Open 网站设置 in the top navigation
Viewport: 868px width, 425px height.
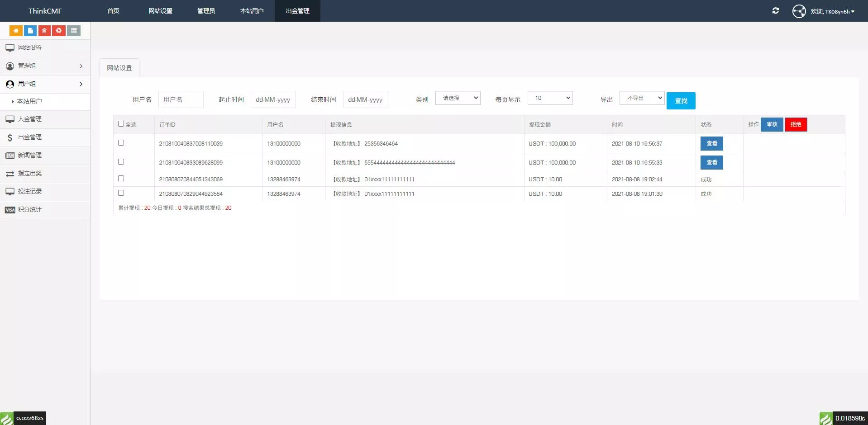click(x=160, y=11)
